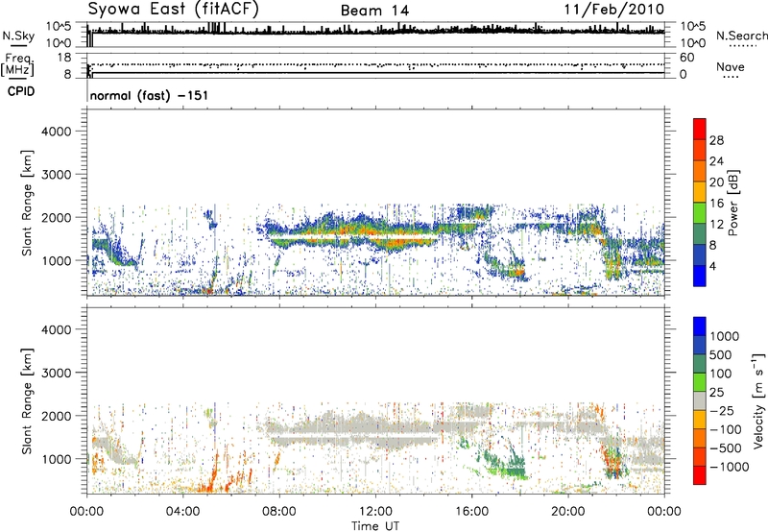Click the "-25" value on the velocity scale
Viewport: 768px width, 532px height.
(x=722, y=411)
